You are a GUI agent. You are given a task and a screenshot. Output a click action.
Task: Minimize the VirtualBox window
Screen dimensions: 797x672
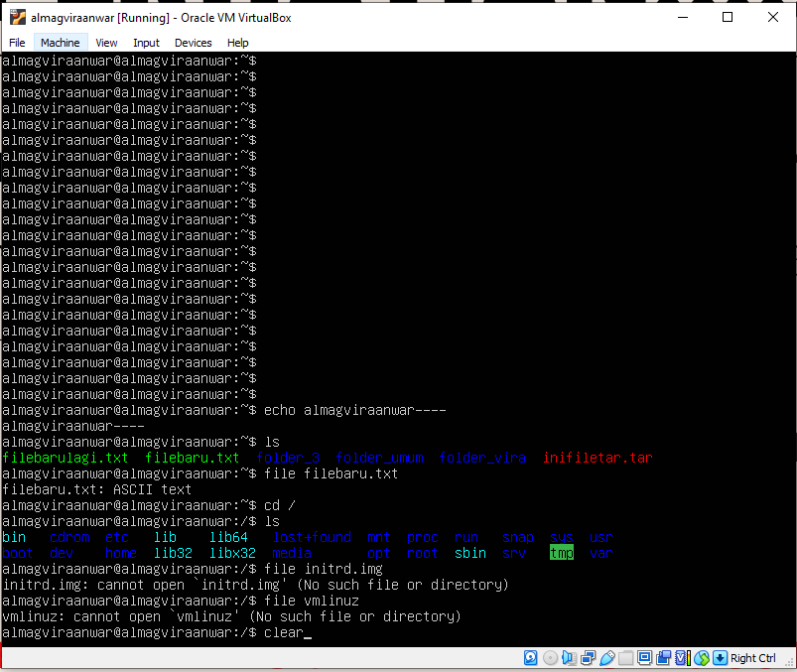[683, 17]
